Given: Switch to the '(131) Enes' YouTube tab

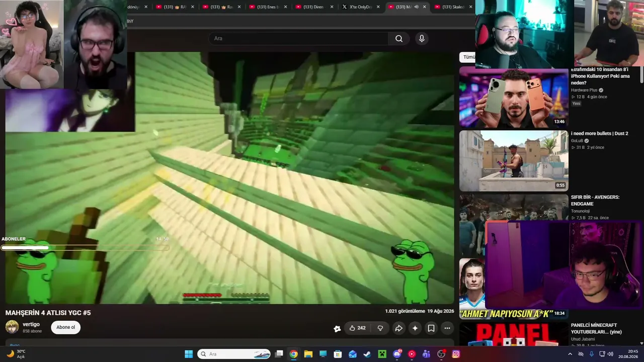Looking at the screenshot, I should point(268,7).
